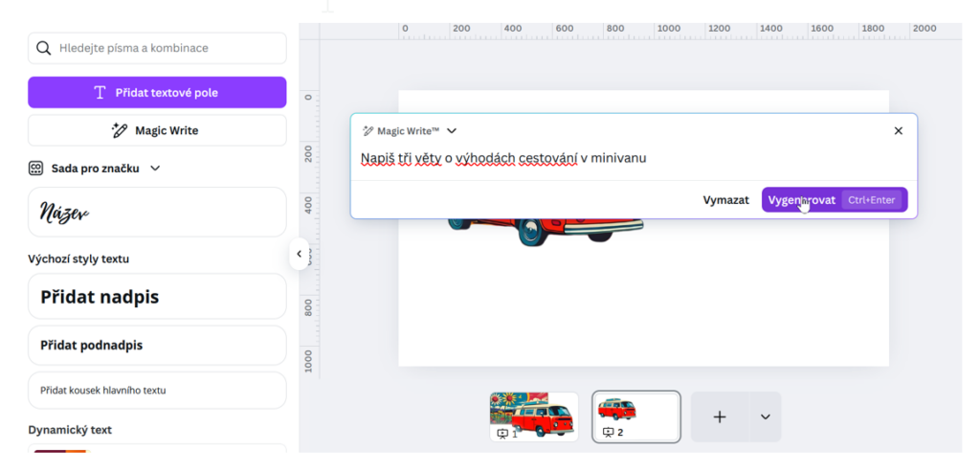Open Magic Write from the side panel

(157, 130)
